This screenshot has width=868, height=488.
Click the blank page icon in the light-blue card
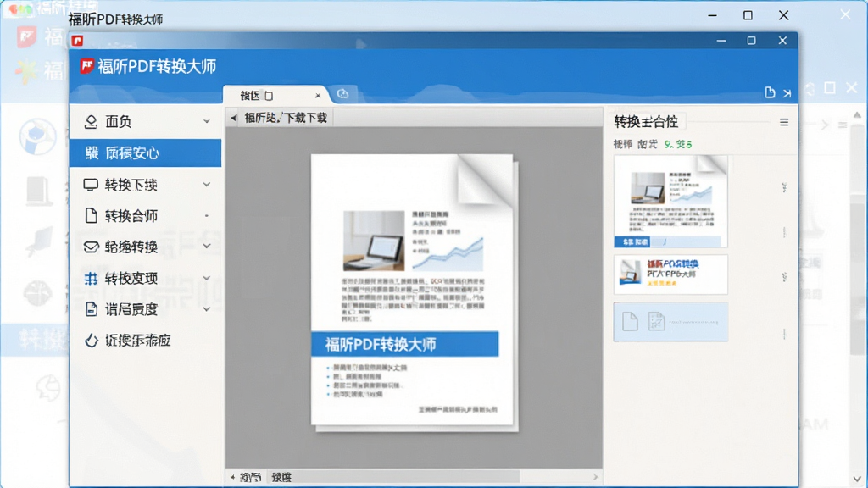[x=630, y=321]
